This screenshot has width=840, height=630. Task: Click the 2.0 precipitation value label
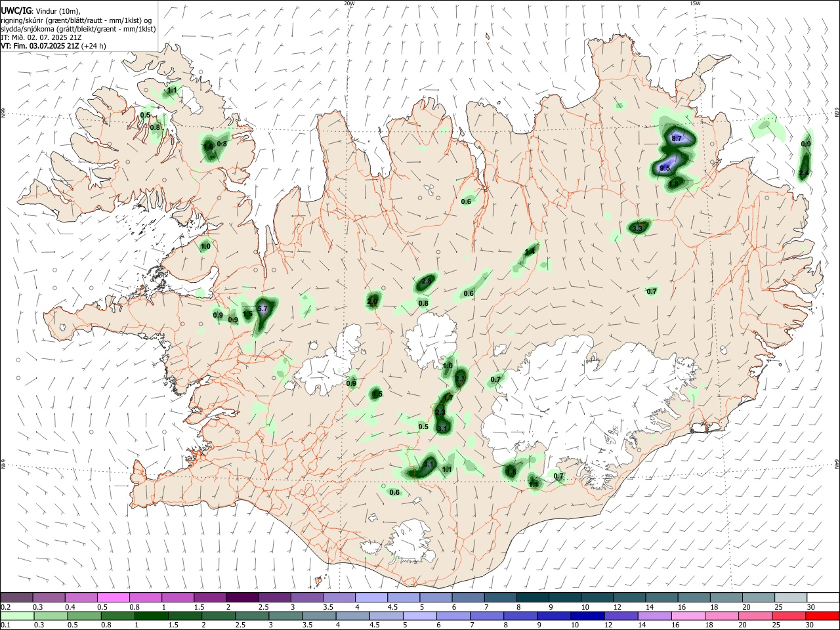tap(373, 302)
